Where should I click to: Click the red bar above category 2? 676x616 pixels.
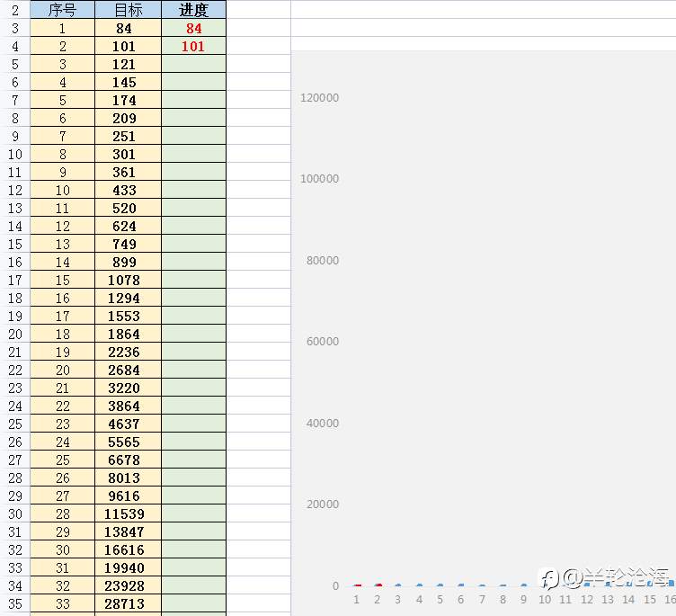pyautogui.click(x=378, y=585)
